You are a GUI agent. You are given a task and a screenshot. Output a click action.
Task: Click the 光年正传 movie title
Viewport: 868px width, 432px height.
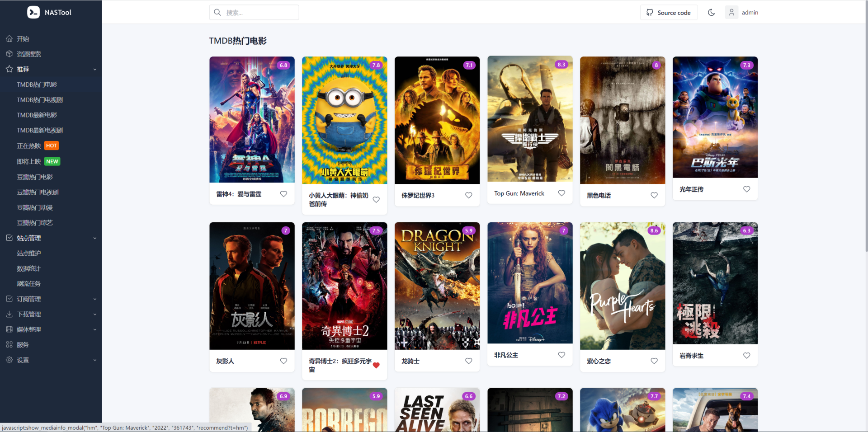[x=691, y=189]
